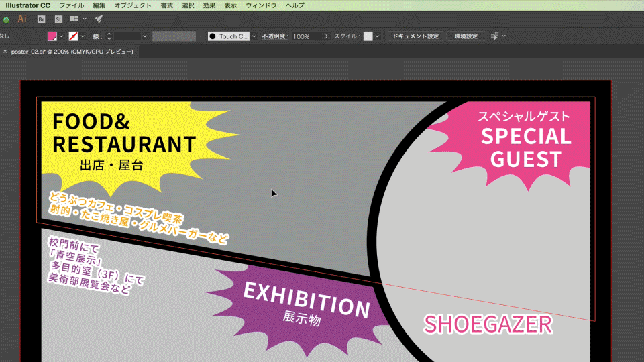Expand the opacity slider arrow
The width and height of the screenshot is (644, 362).
click(x=327, y=36)
